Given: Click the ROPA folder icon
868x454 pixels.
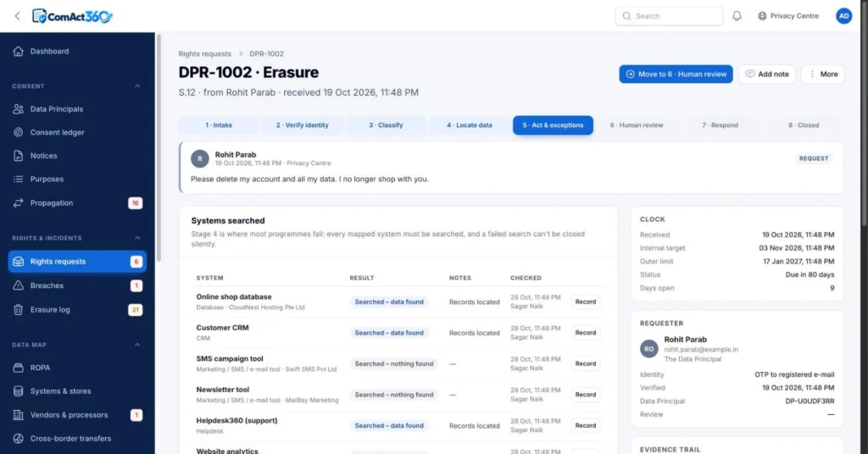Looking at the screenshot, I should 19,368.
